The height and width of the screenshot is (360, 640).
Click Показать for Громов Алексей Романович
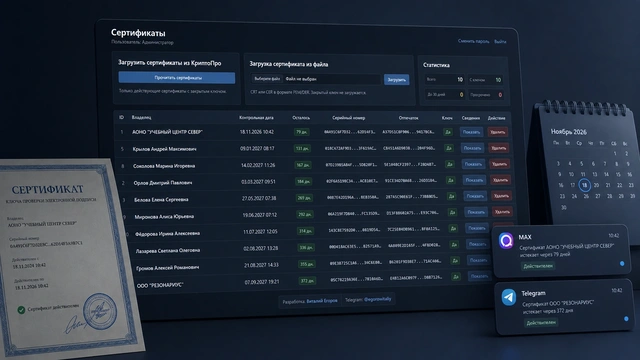point(478,260)
